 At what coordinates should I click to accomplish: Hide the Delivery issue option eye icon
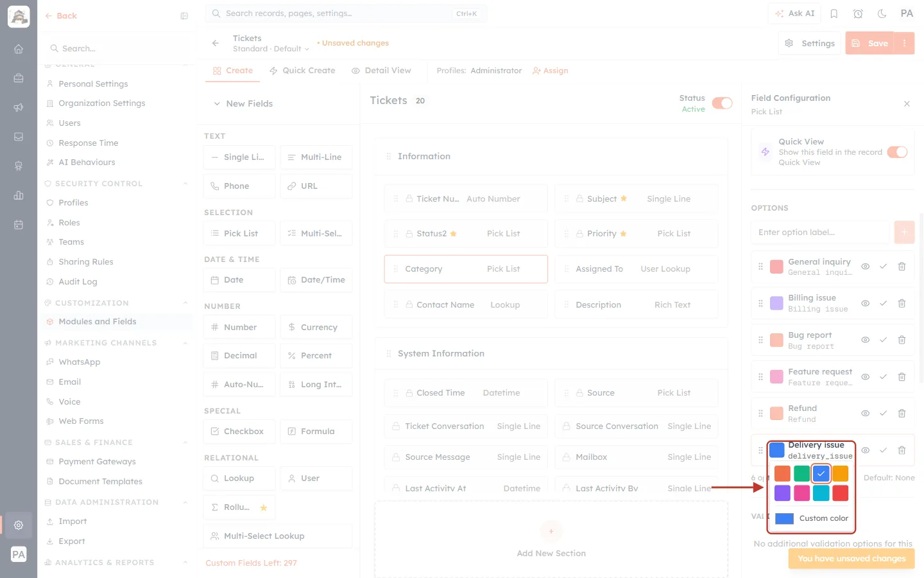tap(865, 450)
